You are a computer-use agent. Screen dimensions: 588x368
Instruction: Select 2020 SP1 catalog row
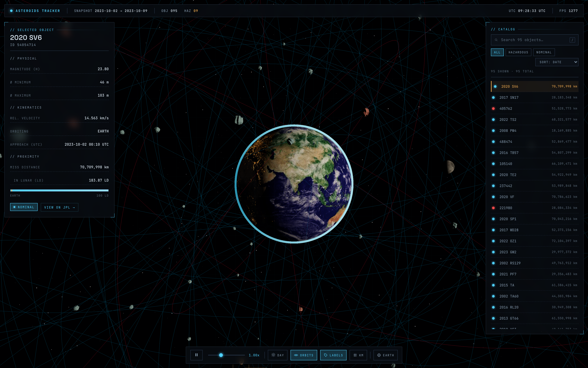click(x=535, y=219)
